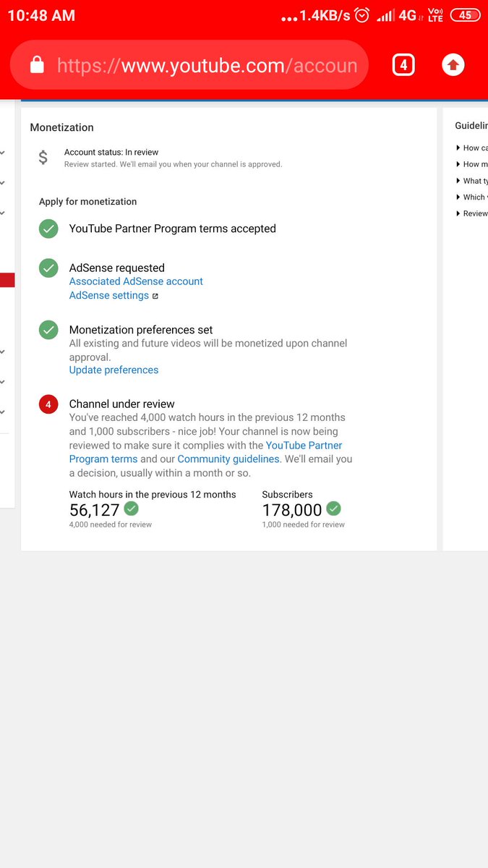This screenshot has height=868, width=488.
Task: Tap green check beside AdSense requested
Action: coord(48,268)
